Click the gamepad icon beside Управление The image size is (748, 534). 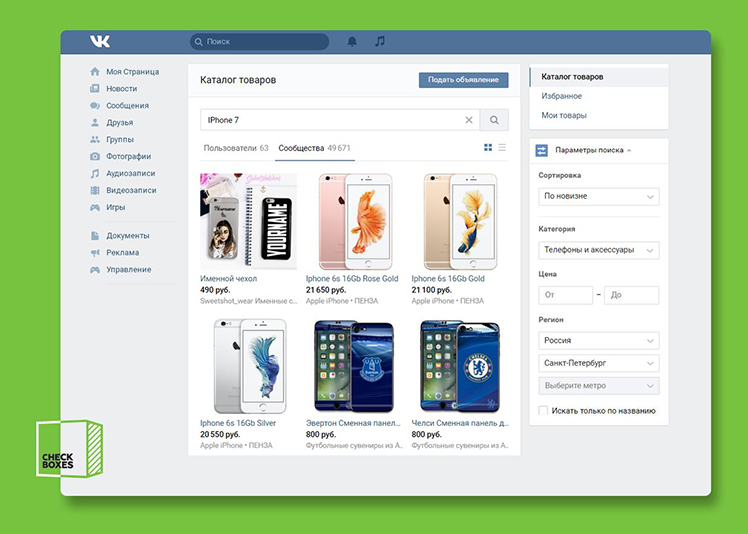[x=95, y=270]
